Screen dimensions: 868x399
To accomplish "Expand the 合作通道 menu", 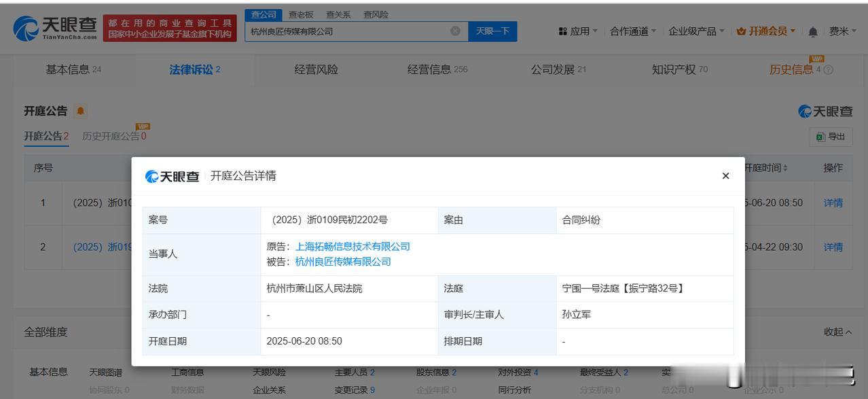I will pyautogui.click(x=633, y=31).
